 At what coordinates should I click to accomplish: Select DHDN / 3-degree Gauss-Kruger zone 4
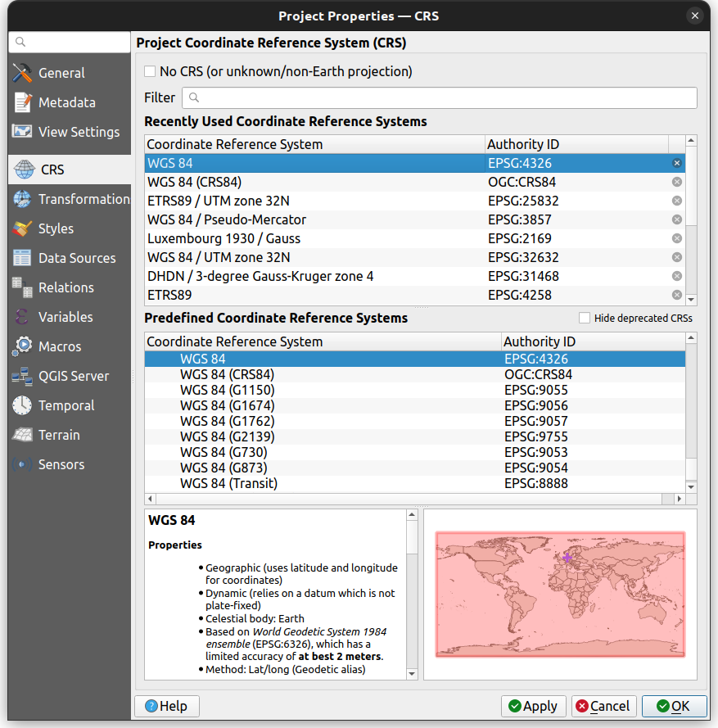414,276
